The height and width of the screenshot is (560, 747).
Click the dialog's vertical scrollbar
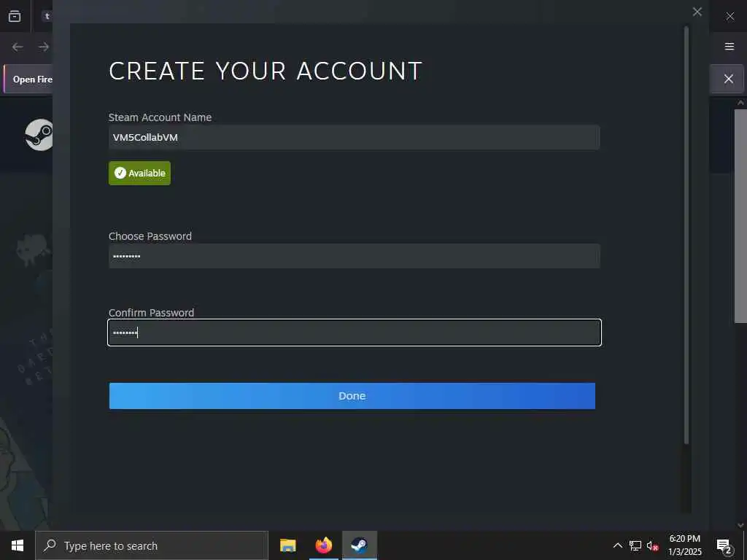686,236
